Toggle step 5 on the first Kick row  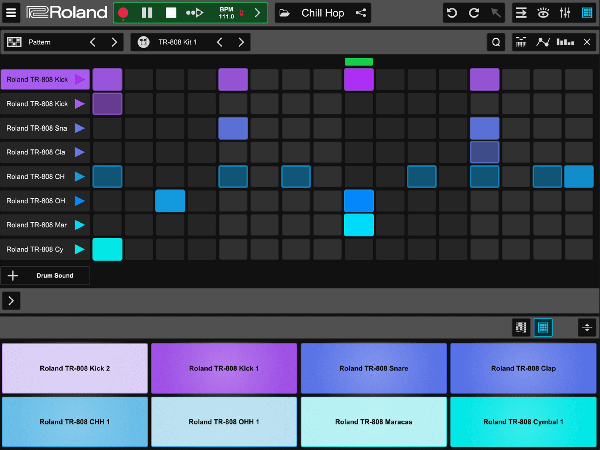[233, 80]
